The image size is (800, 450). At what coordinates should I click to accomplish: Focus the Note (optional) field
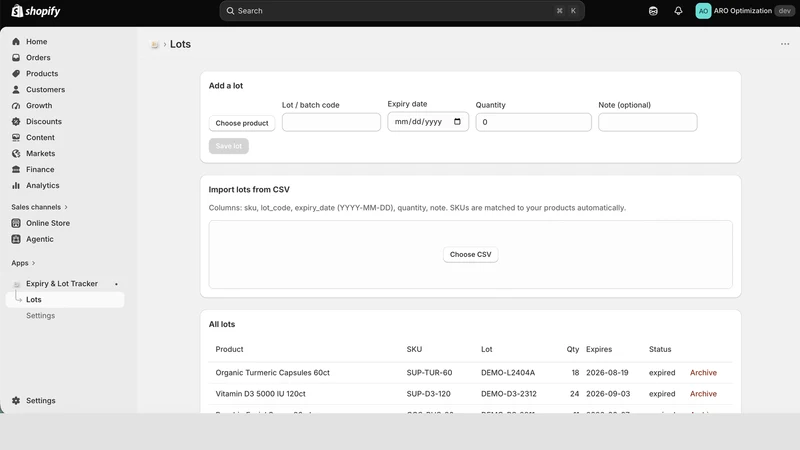coord(647,122)
